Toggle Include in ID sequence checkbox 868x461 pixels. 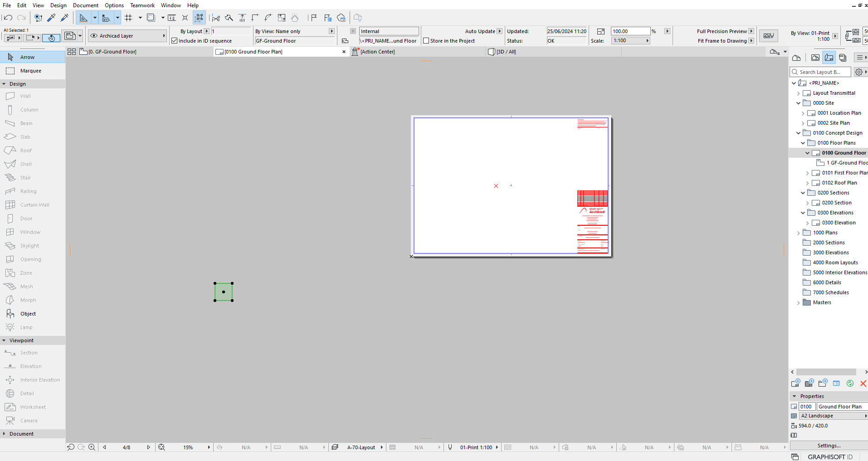pyautogui.click(x=175, y=41)
